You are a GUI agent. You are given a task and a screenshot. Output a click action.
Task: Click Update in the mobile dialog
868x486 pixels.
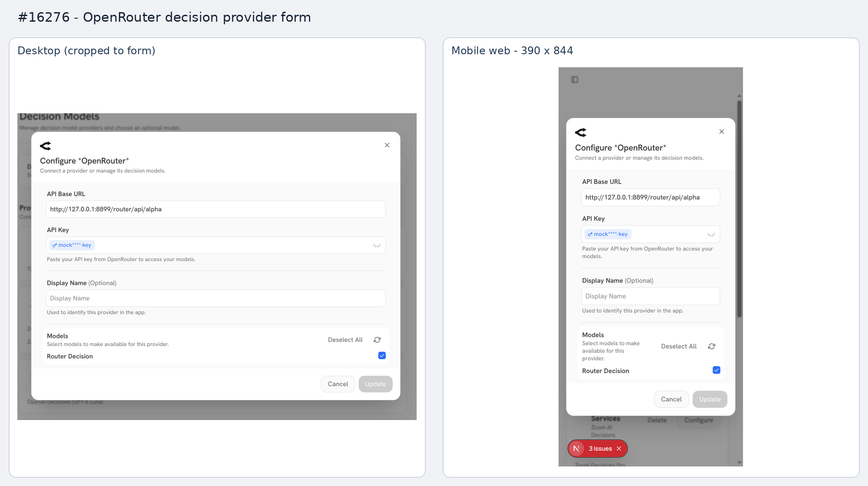coord(710,399)
